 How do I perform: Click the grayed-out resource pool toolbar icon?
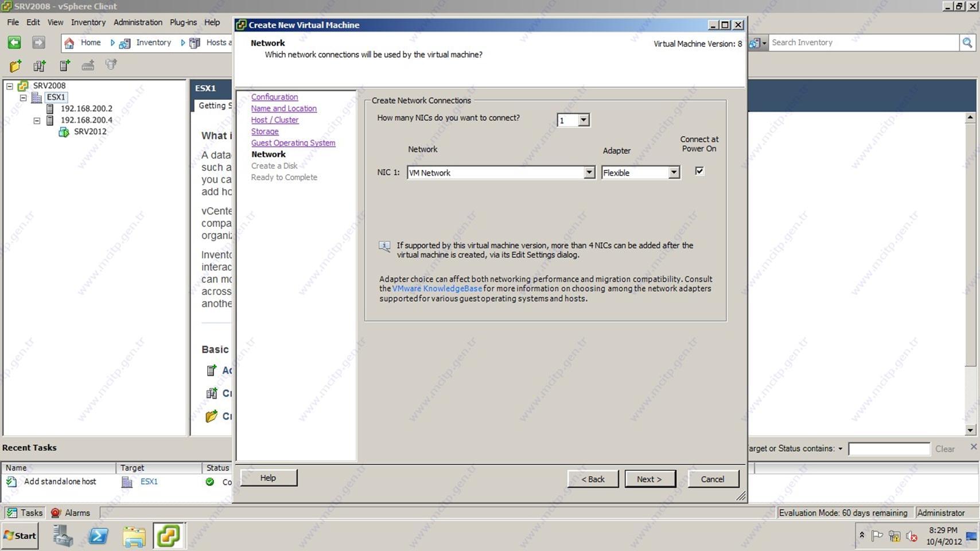[111, 65]
